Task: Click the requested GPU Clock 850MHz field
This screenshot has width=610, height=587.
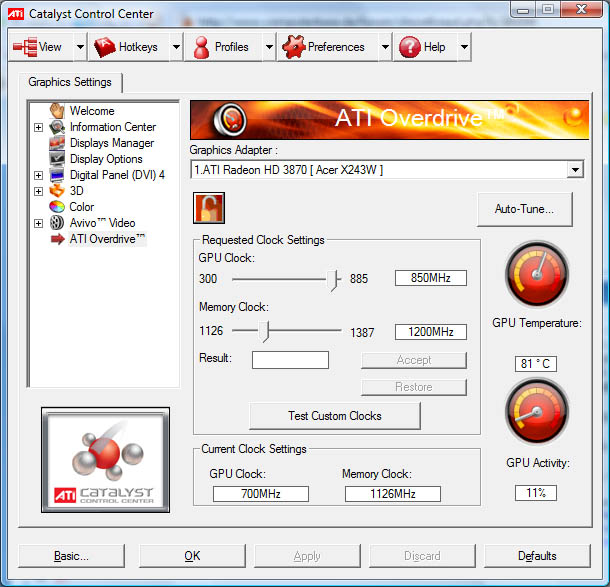Action: point(431,278)
